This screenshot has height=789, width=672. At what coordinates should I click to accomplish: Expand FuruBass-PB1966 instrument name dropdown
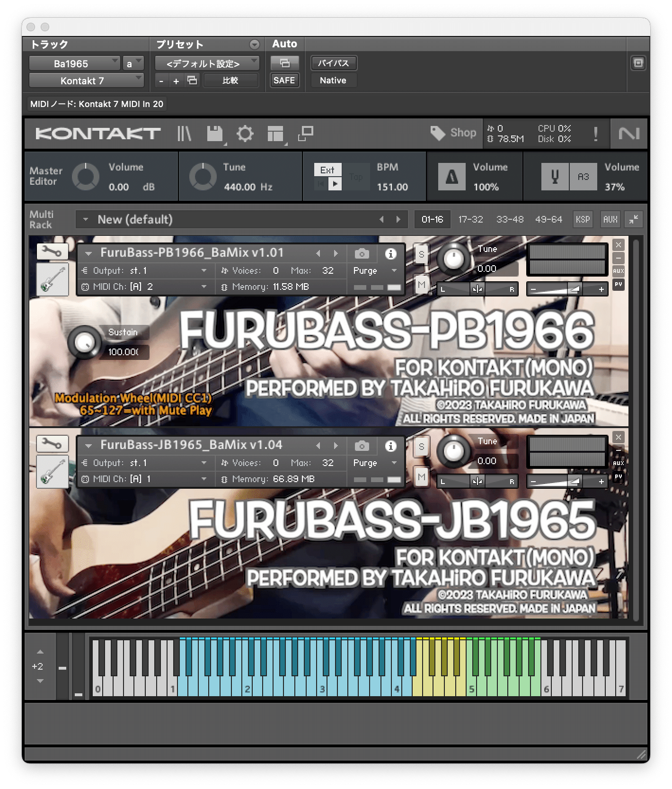click(88, 254)
